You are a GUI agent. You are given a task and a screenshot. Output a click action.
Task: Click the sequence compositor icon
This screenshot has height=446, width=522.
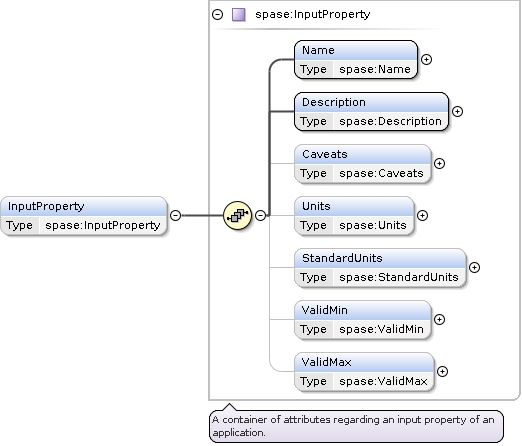pos(237,215)
